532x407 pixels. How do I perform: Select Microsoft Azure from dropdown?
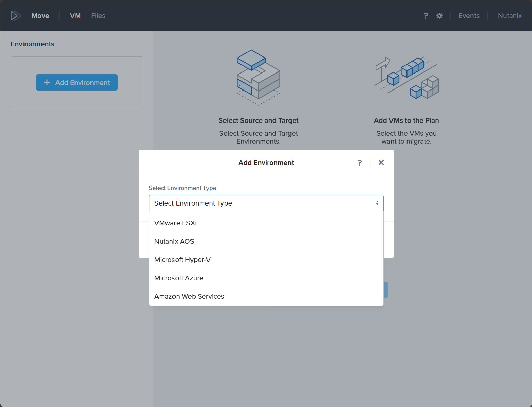pyautogui.click(x=179, y=278)
